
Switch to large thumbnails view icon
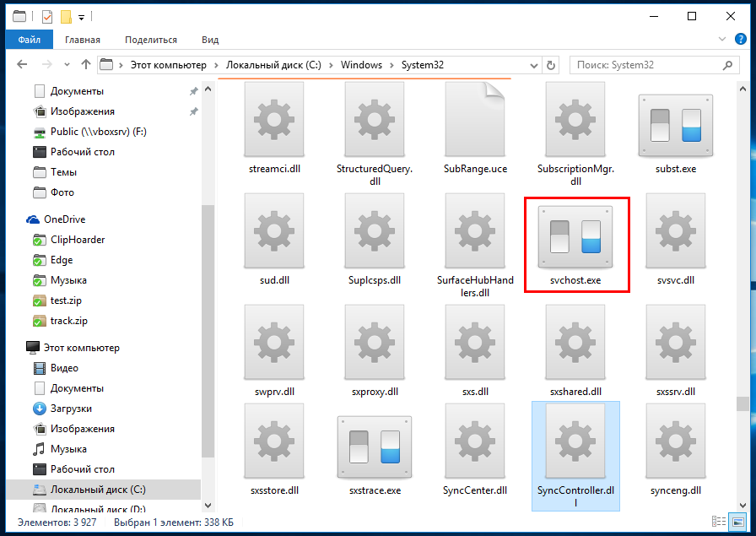pyautogui.click(x=737, y=522)
